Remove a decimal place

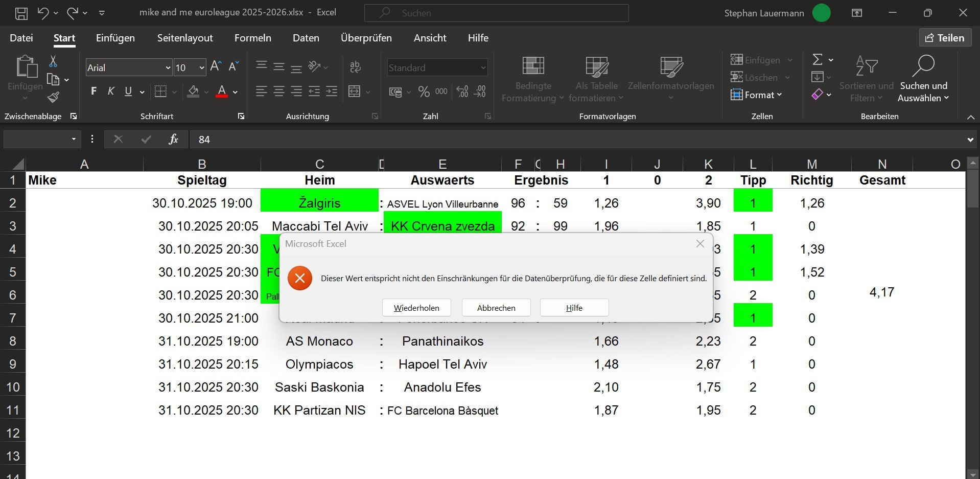pos(480,92)
